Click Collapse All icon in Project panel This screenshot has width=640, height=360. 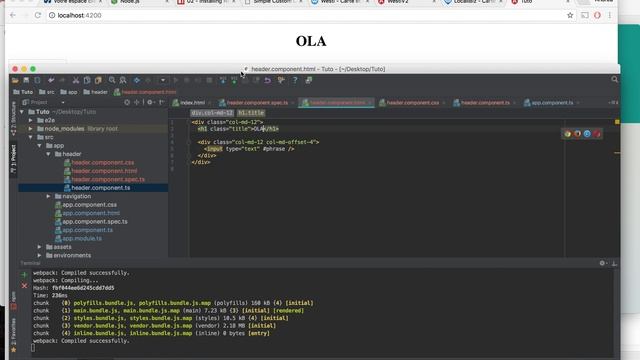(x=138, y=102)
